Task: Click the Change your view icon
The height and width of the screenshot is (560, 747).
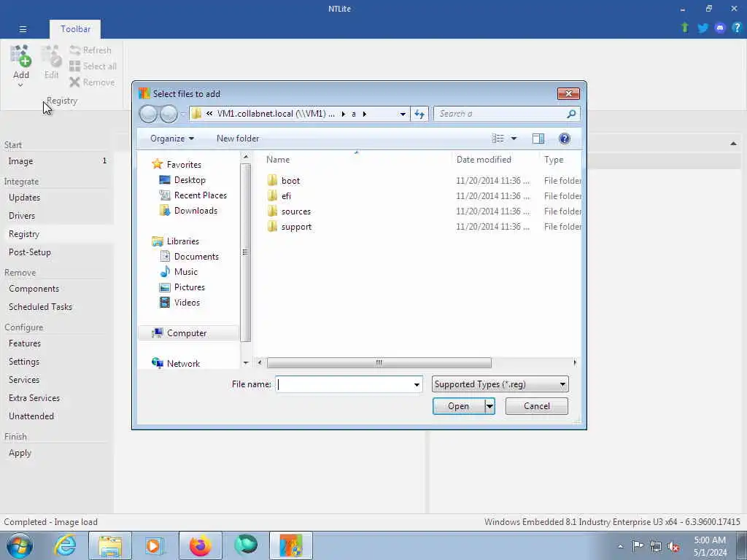Action: [x=498, y=139]
